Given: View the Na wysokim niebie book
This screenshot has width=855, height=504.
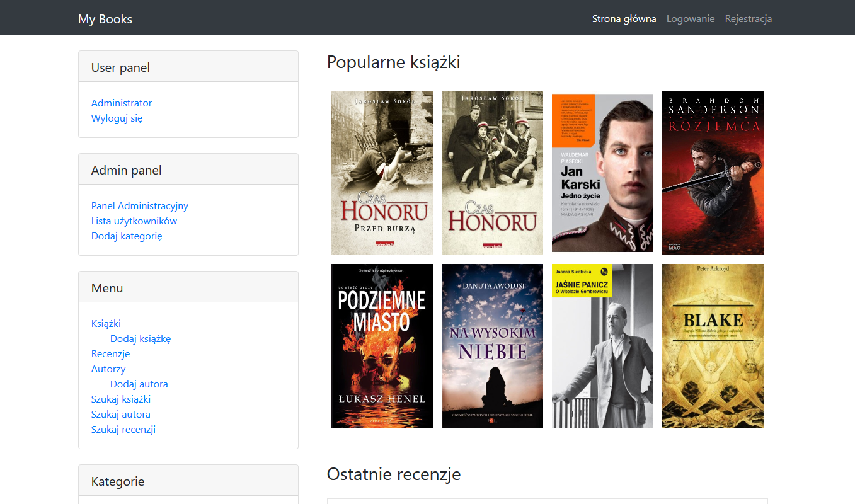Looking at the screenshot, I should pyautogui.click(x=492, y=346).
